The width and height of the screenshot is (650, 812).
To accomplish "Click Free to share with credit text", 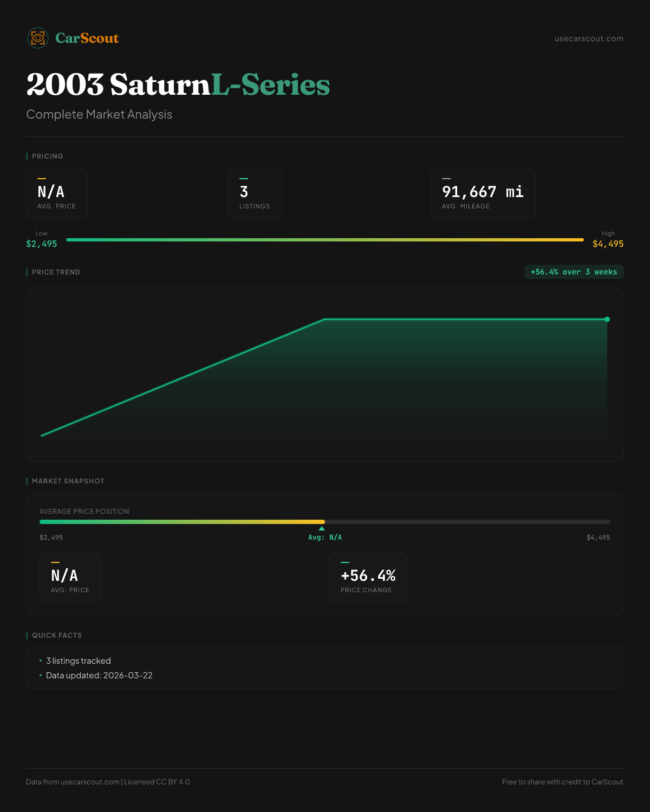I will pyautogui.click(x=562, y=782).
